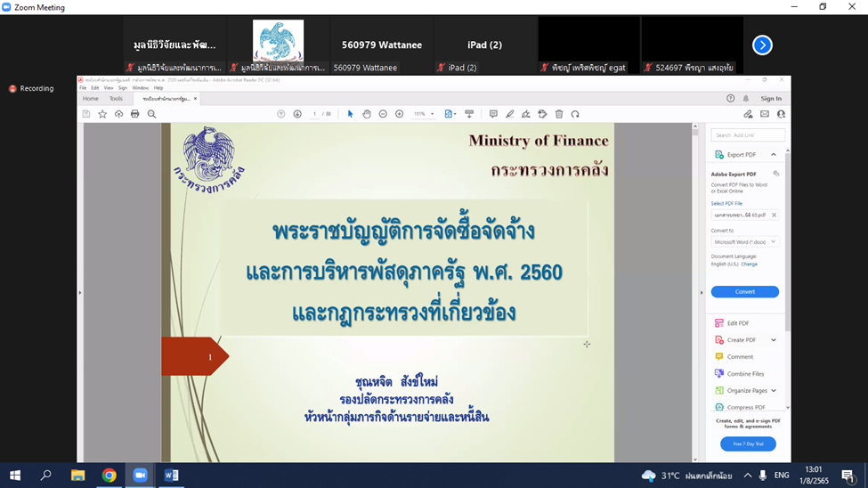The width and height of the screenshot is (868, 488).
Task: Open Acrobat notifications bell icon
Action: 746,99
